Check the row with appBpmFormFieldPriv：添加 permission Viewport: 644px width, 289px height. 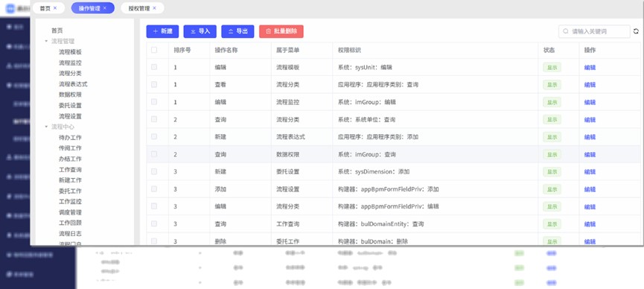[154, 188]
